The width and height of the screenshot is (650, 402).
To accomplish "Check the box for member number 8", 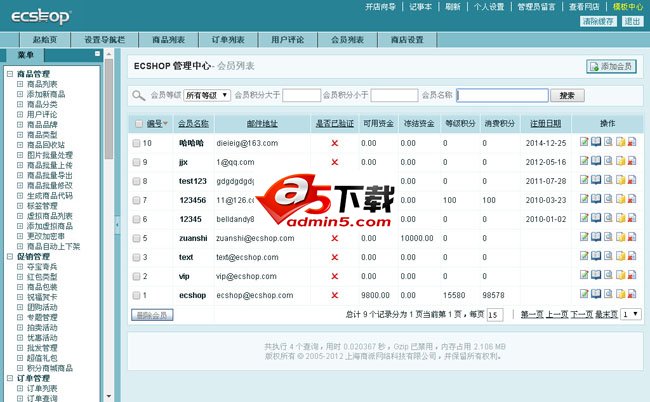I will [136, 181].
